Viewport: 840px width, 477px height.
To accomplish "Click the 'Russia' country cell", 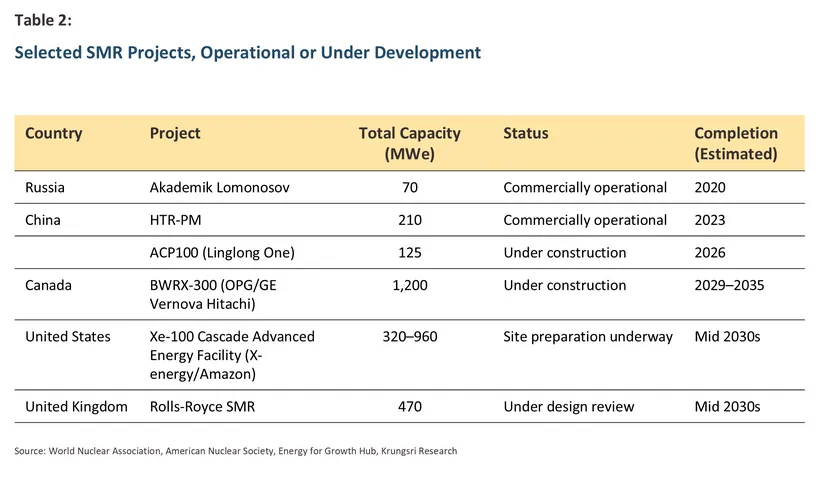I will point(48,187).
